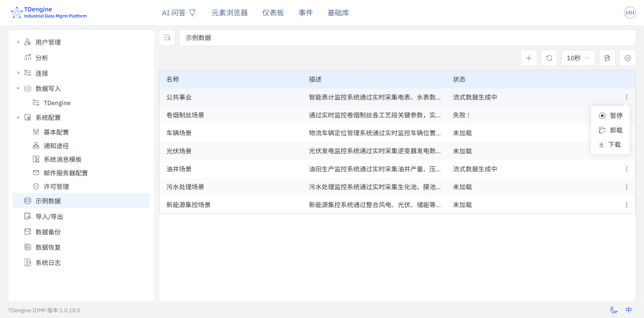Switch language with 中 icon

(x=629, y=310)
